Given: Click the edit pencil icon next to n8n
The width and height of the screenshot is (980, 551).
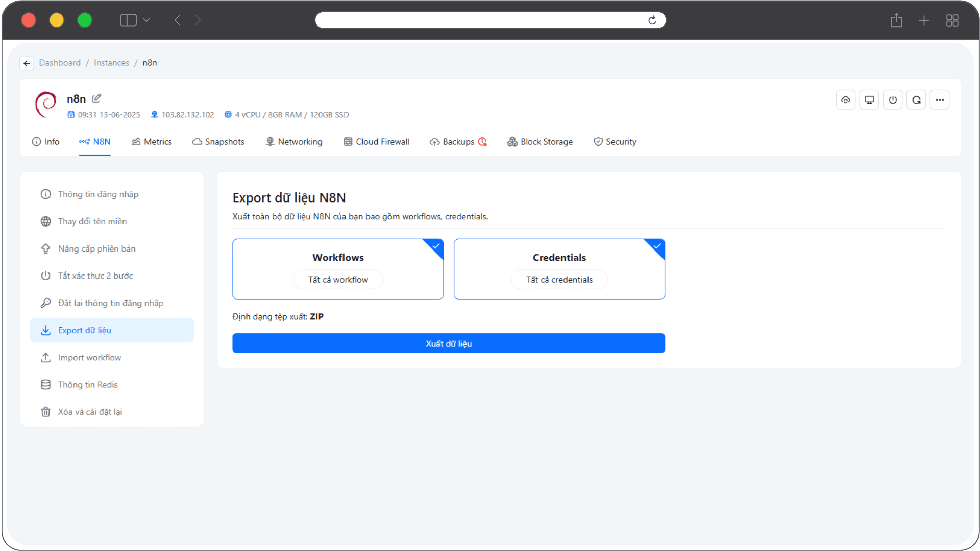Looking at the screenshot, I should (x=96, y=98).
